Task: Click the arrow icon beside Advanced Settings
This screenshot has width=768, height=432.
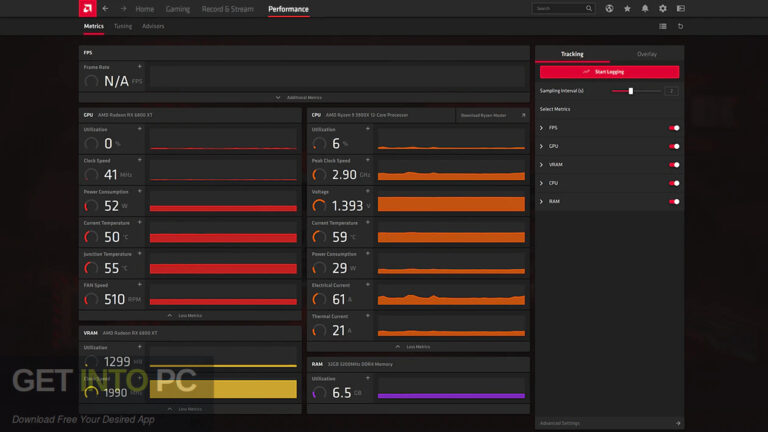Action: coord(678,423)
